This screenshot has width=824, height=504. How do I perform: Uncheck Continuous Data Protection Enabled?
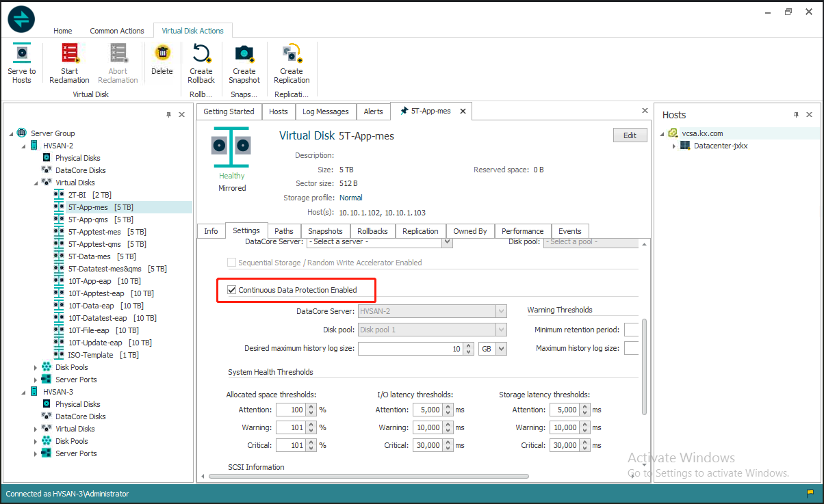pos(232,290)
